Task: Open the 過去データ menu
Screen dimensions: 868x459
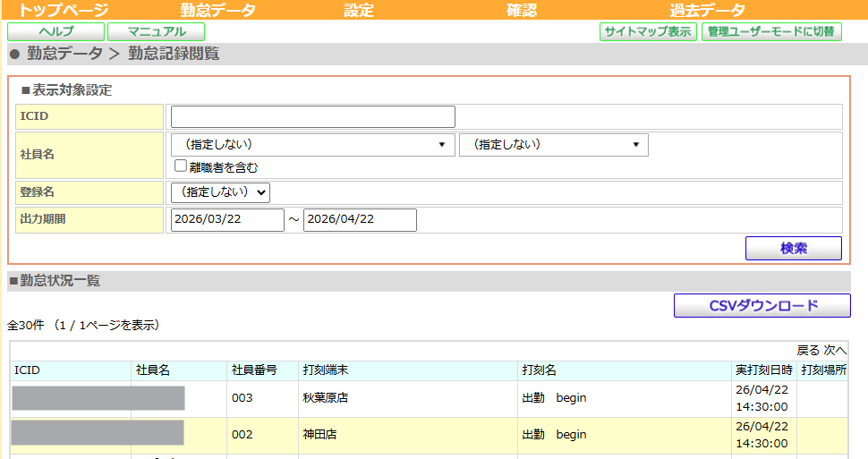Action: tap(707, 11)
